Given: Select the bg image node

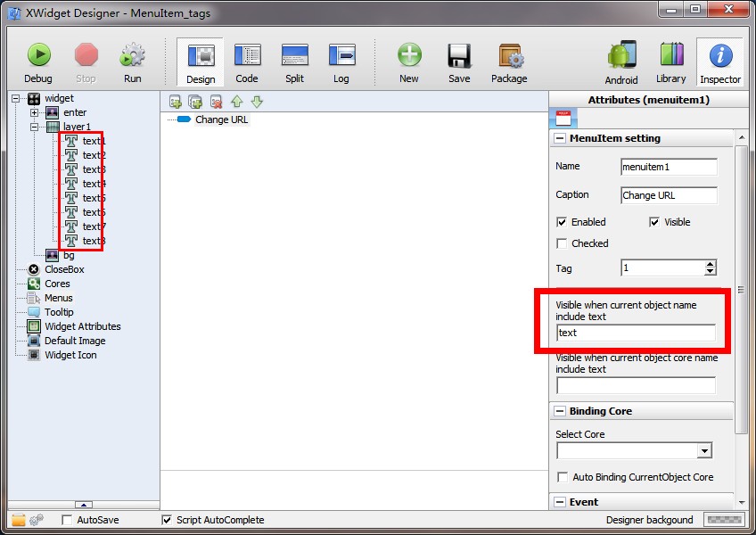Looking at the screenshot, I should click(61, 255).
